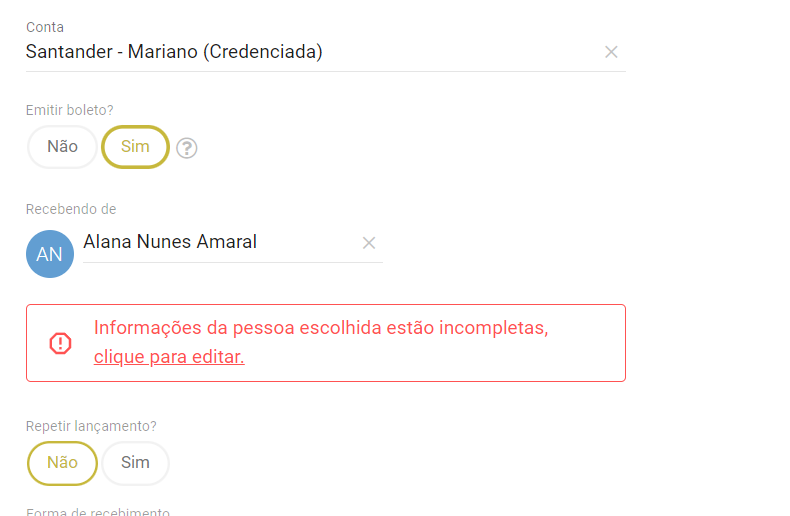Click the 'Santander - Mariano (Credenciada)' account text
Image resolution: width=790 pixels, height=516 pixels.
tap(174, 52)
